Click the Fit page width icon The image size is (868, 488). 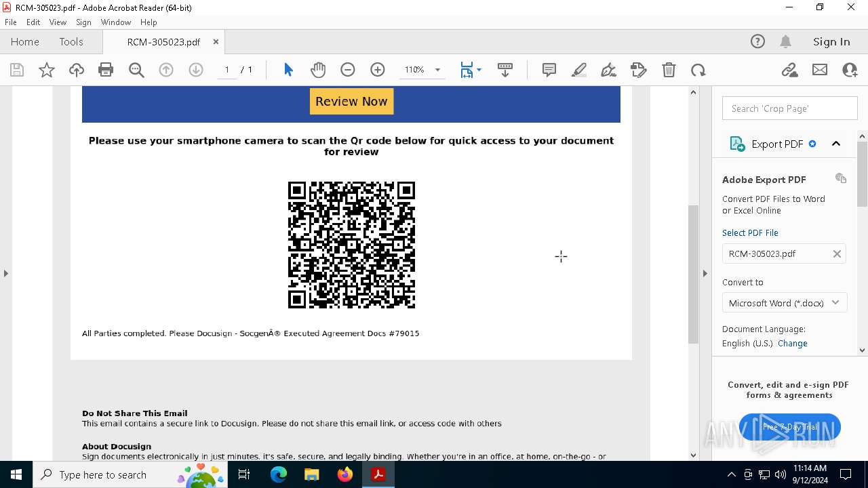467,70
